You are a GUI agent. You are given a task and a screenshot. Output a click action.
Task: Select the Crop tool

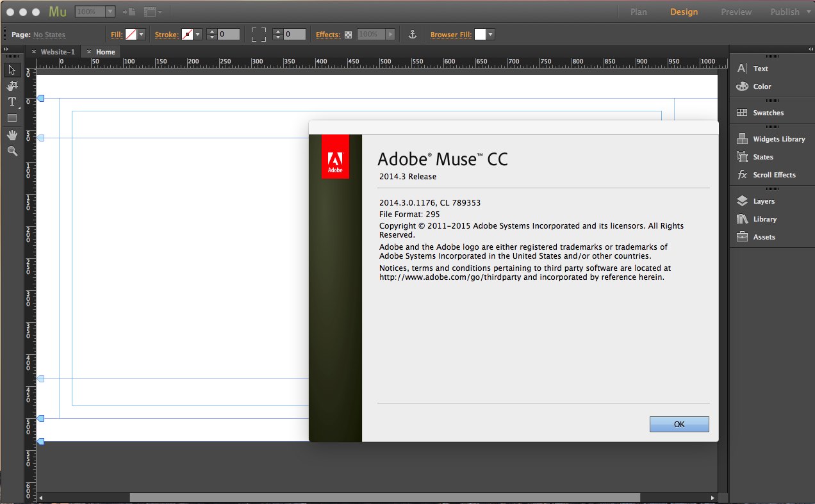point(12,86)
